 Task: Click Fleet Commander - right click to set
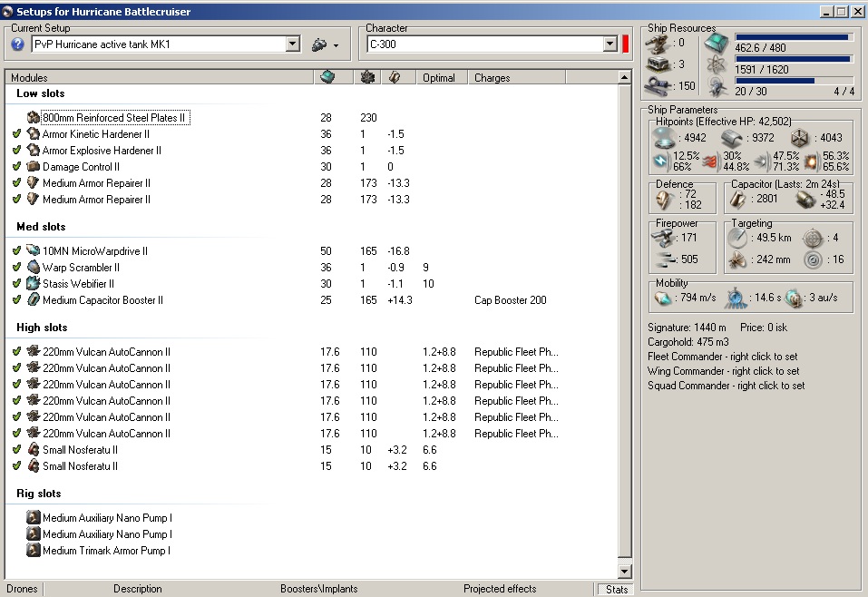[722, 357]
